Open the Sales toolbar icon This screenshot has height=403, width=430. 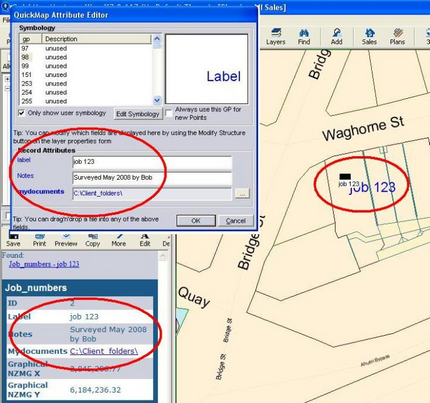[x=369, y=37]
